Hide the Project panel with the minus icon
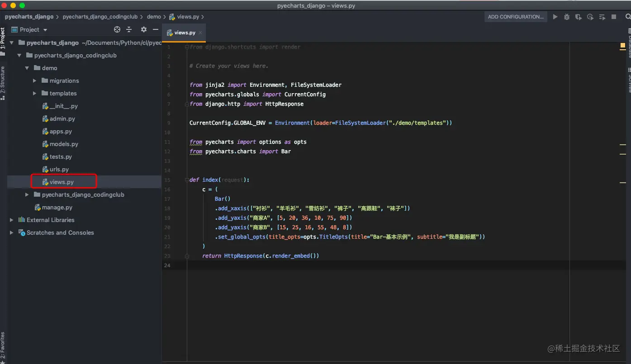The height and width of the screenshot is (364, 631). point(156,29)
